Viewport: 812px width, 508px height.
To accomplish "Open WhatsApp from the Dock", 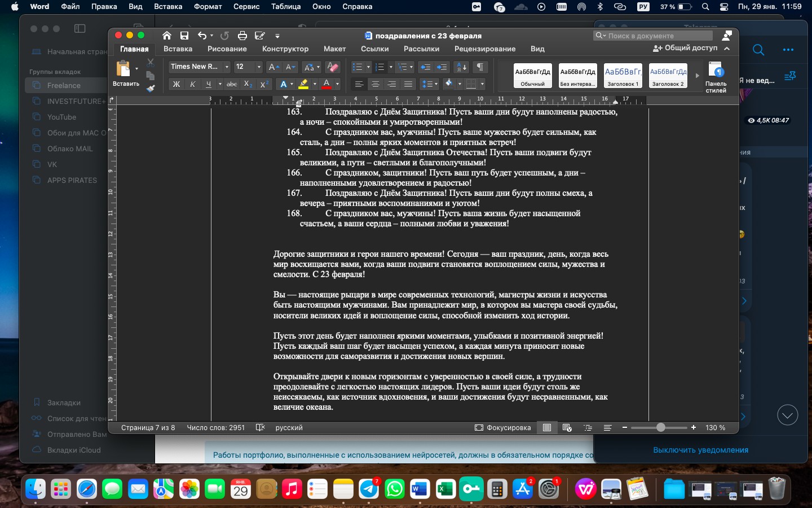I will tap(395, 489).
